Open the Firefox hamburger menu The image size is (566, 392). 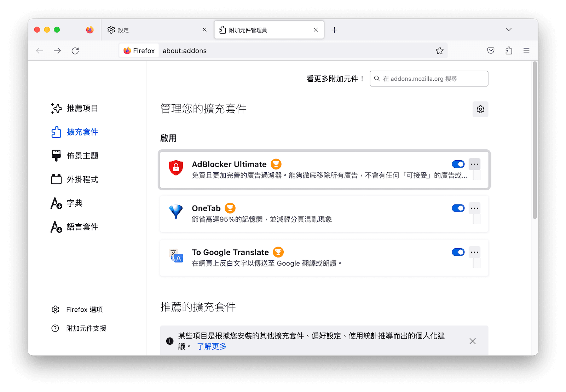[x=526, y=51]
